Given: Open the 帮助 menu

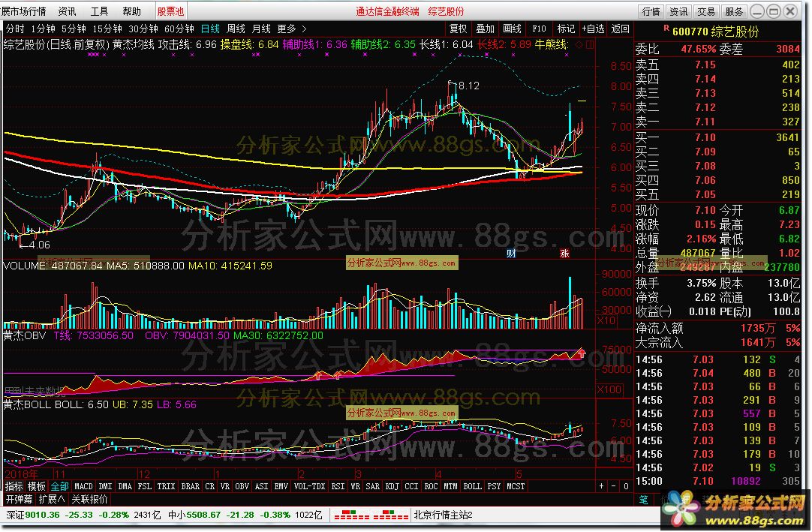Looking at the screenshot, I should tap(131, 11).
